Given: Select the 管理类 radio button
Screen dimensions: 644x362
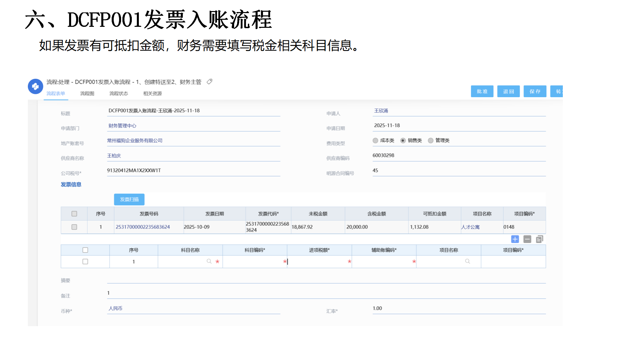Looking at the screenshot, I should coord(431,140).
